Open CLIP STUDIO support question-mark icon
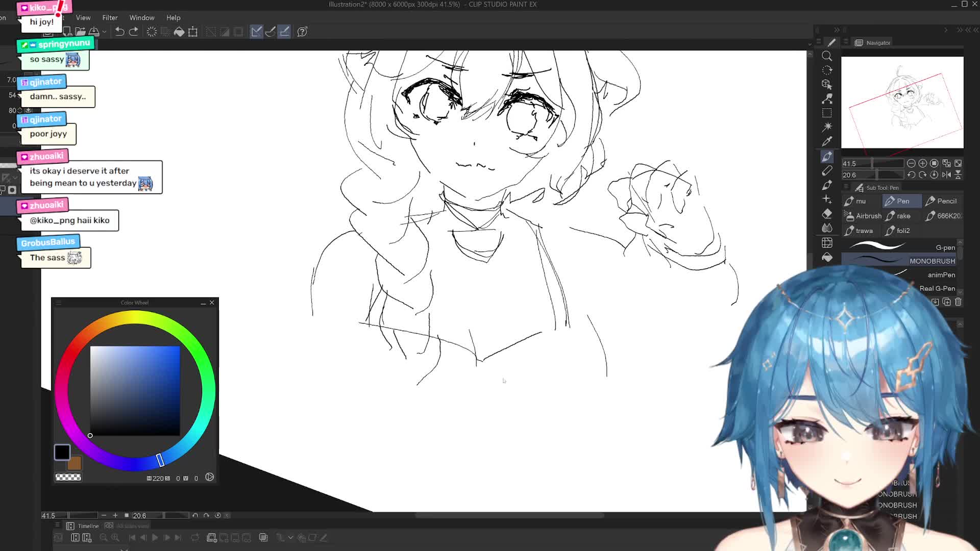 (302, 32)
